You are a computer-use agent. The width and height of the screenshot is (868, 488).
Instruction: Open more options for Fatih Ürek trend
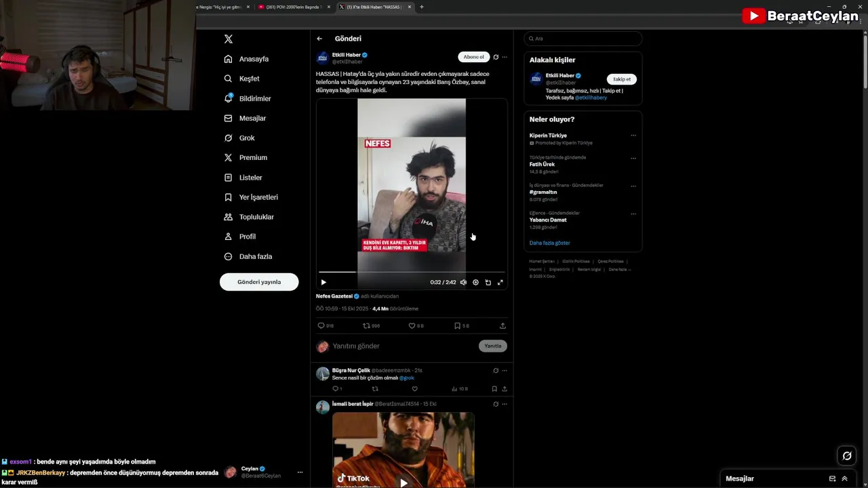pyautogui.click(x=633, y=158)
